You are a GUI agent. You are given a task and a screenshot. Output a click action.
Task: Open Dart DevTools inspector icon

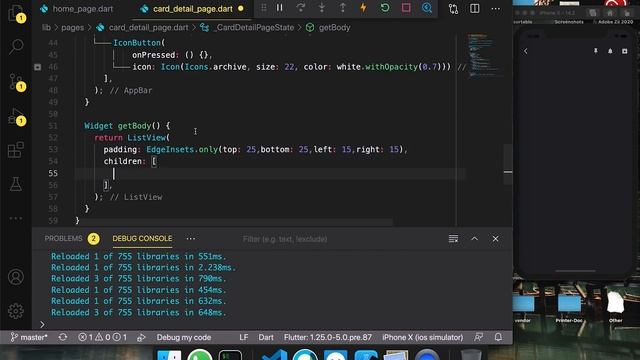click(427, 8)
